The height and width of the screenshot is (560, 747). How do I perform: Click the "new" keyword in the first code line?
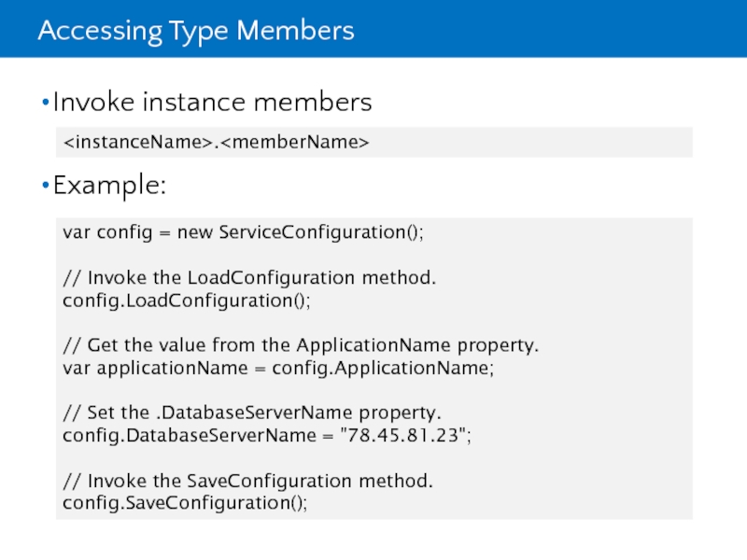coord(195,233)
